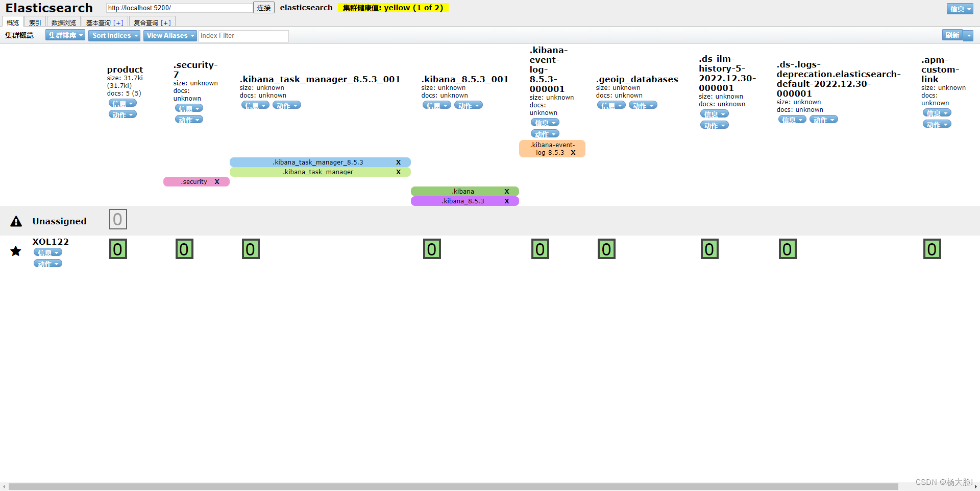Click .security-7 shard 0 on XOL122
980x491 pixels.
(184, 249)
